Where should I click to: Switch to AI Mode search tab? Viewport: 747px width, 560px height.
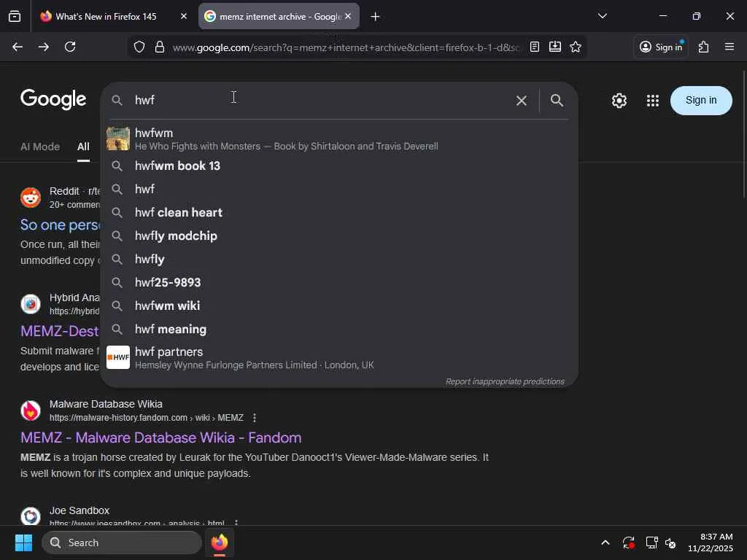(40, 147)
